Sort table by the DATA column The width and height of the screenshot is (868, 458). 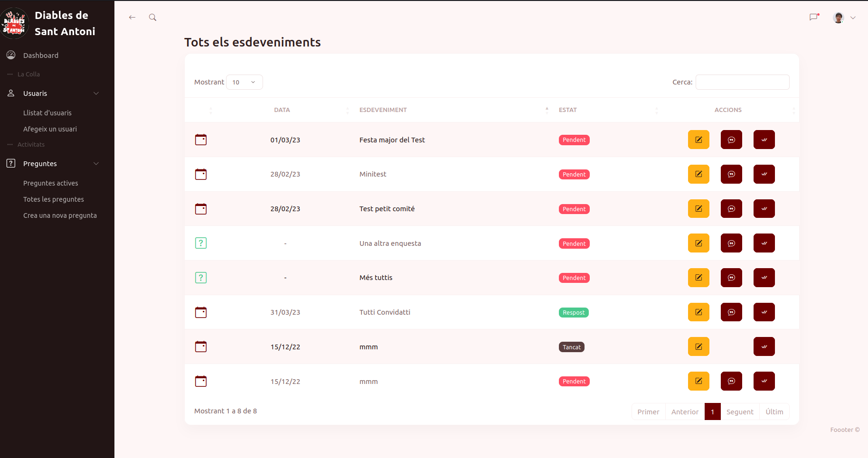[282, 110]
